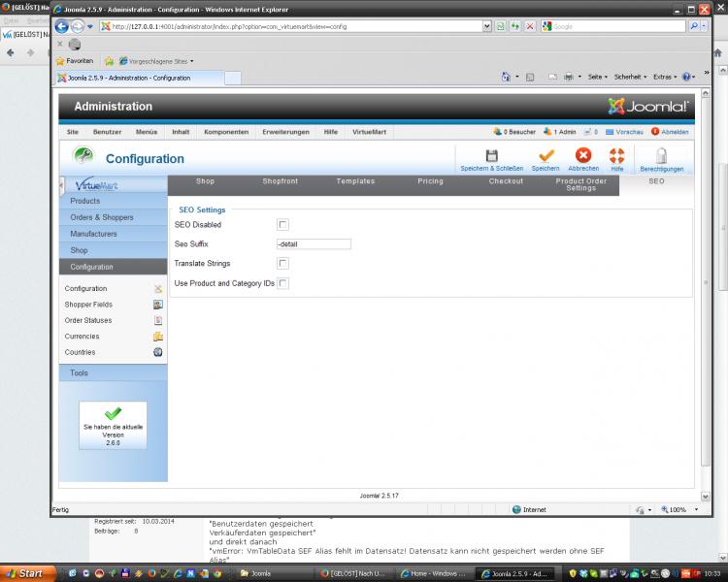Click the Currencies sidebar icon
728x582 pixels.
tap(158, 337)
